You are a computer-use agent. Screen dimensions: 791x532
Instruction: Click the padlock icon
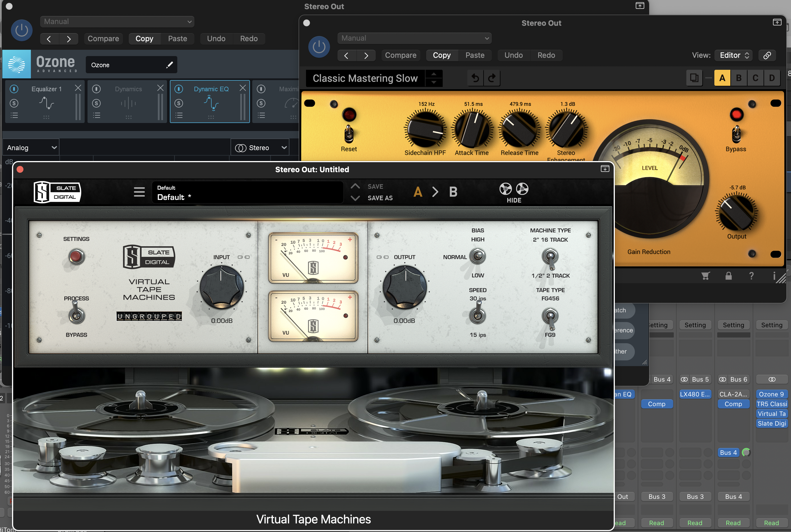pyautogui.click(x=728, y=276)
